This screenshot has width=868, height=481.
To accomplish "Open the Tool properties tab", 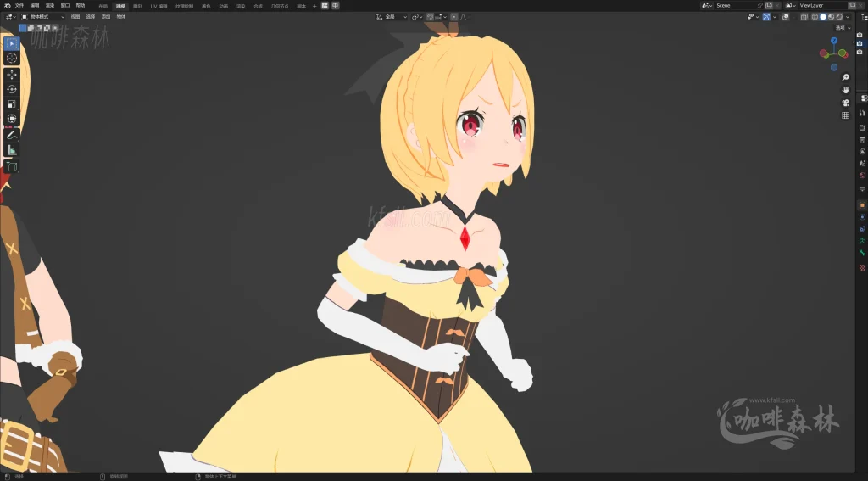I will pos(862,113).
